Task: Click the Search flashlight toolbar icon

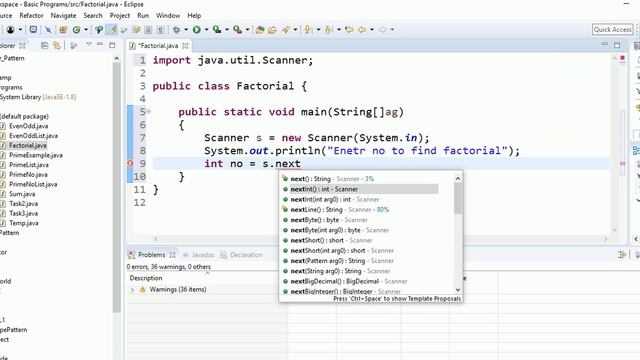Action: pos(286,29)
